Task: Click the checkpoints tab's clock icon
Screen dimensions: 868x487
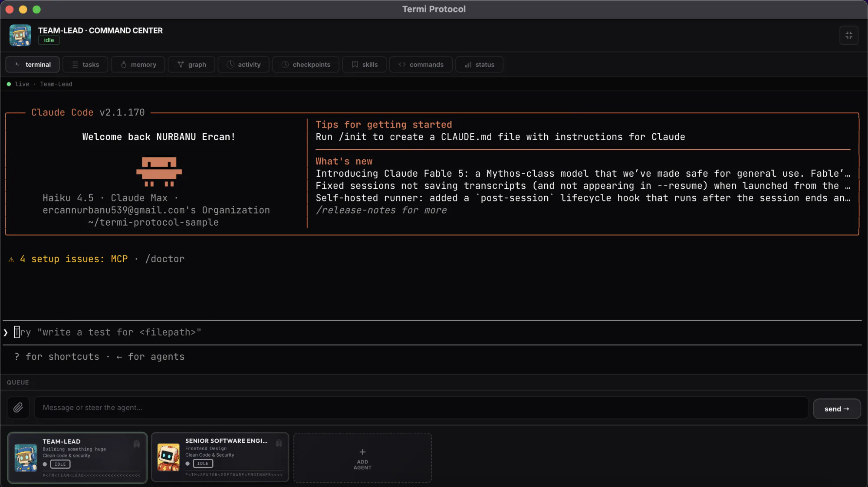Action: (x=285, y=64)
